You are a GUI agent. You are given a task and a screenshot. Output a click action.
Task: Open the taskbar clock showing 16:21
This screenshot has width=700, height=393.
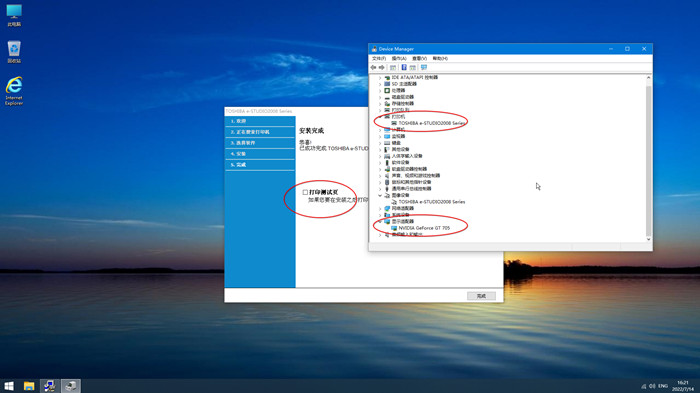pyautogui.click(x=684, y=386)
